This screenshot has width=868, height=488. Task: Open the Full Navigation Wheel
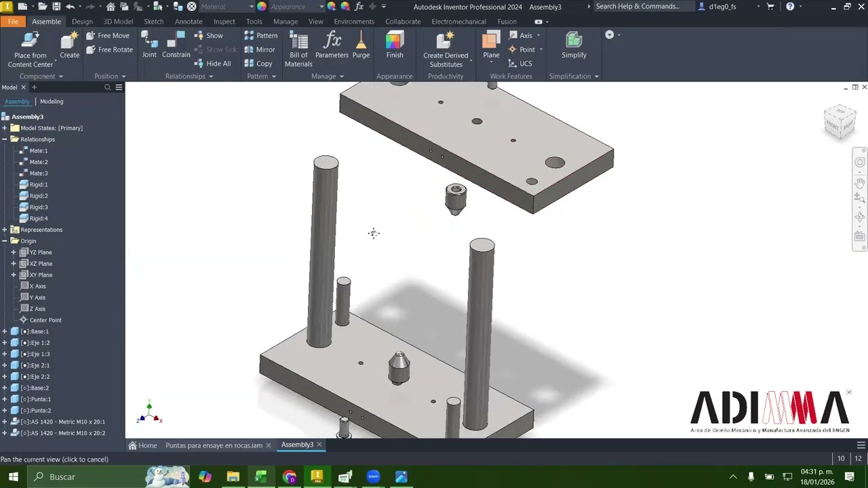tap(860, 163)
